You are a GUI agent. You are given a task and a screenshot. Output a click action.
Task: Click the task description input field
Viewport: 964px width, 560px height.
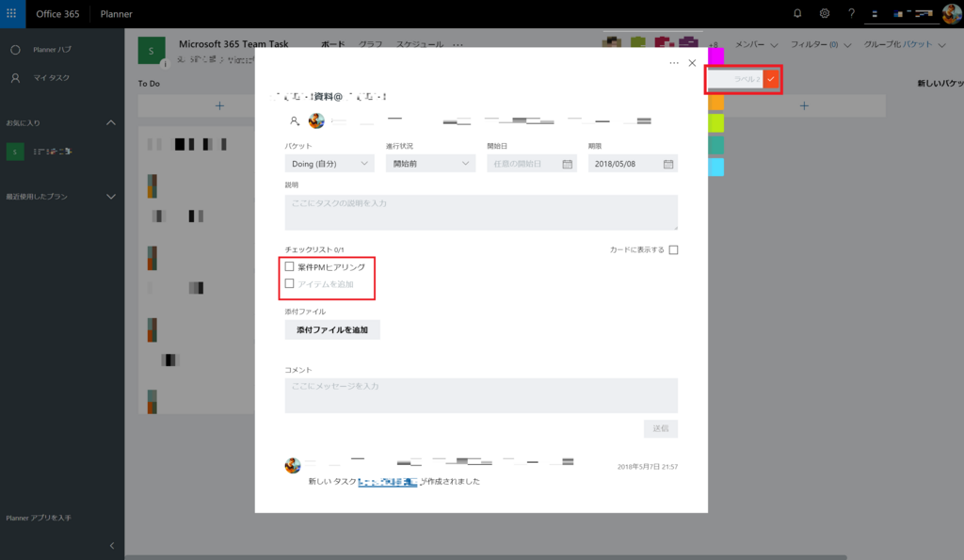click(480, 213)
